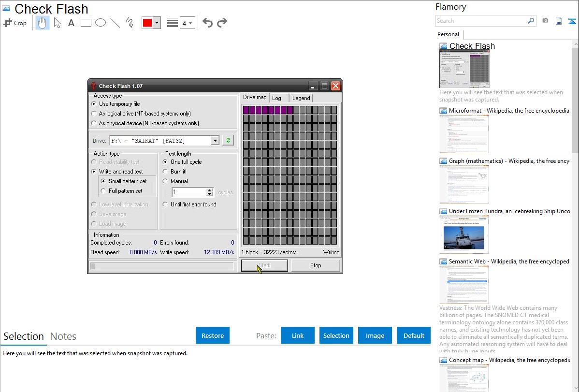Undo the last annotation
579x392 pixels.
point(207,23)
